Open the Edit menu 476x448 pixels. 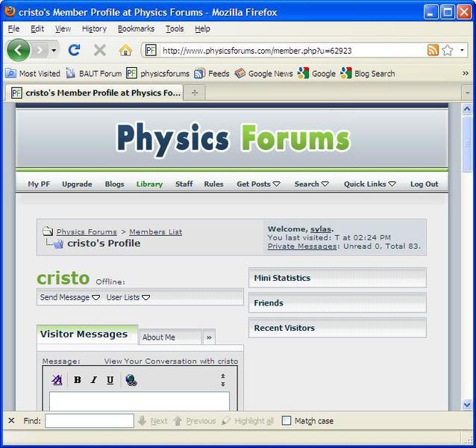click(37, 29)
